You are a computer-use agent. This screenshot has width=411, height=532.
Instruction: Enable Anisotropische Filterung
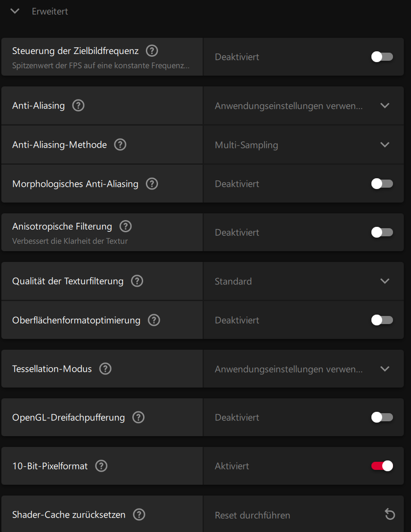tap(382, 232)
